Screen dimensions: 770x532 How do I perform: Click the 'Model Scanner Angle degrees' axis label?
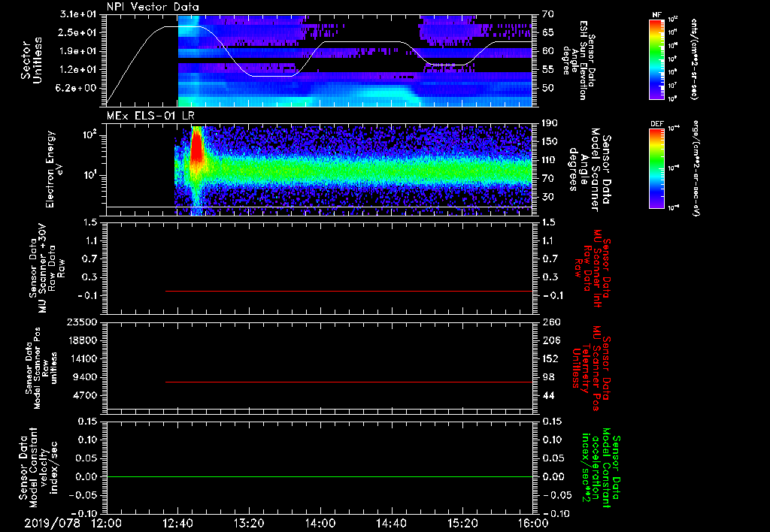pos(590,170)
